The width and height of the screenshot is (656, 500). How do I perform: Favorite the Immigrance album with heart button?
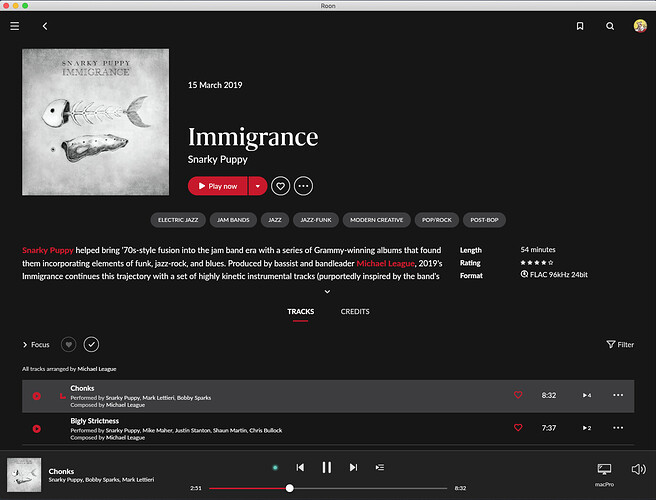(x=280, y=186)
